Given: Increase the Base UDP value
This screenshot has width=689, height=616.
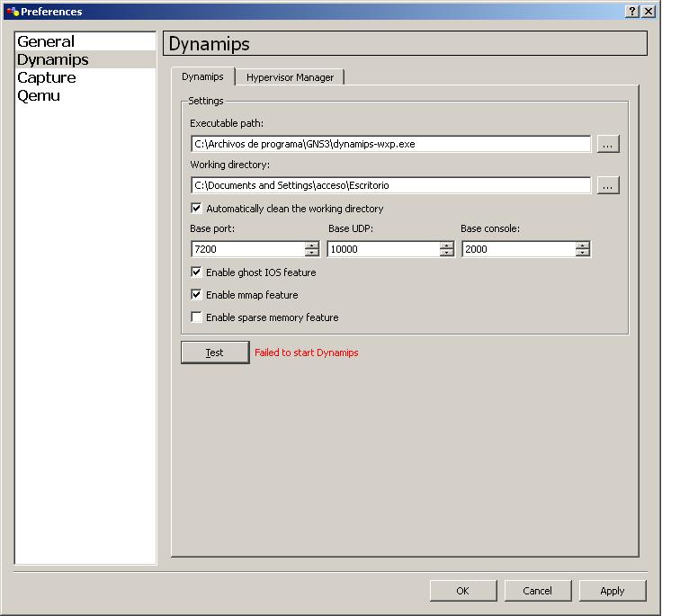Looking at the screenshot, I should coord(446,246).
